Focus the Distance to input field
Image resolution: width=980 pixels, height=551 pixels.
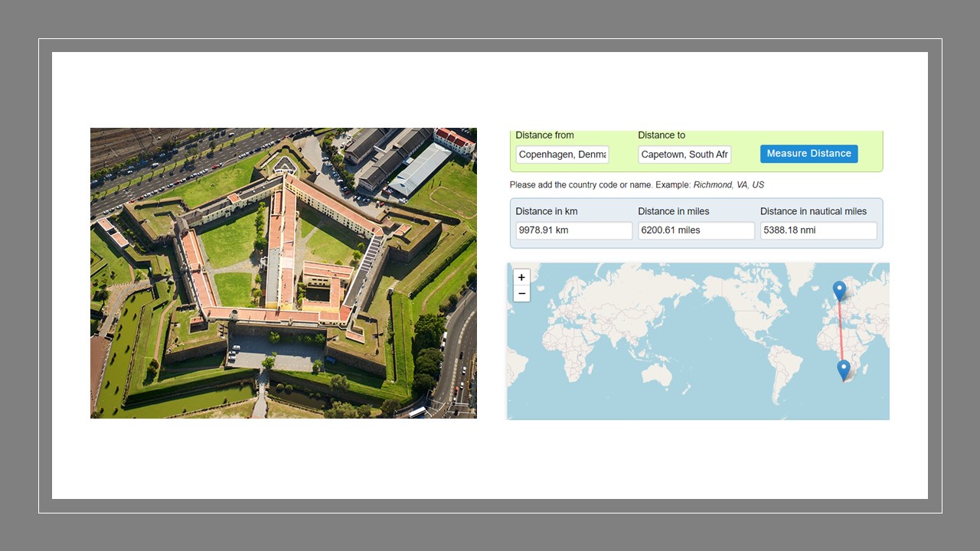[x=684, y=155]
